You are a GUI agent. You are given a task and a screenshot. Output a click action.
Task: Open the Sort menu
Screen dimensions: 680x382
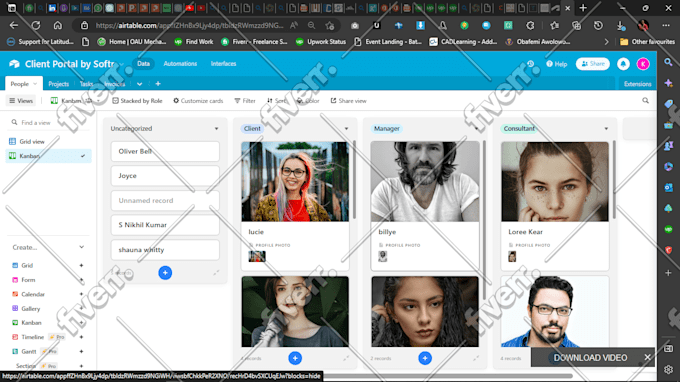(276, 101)
